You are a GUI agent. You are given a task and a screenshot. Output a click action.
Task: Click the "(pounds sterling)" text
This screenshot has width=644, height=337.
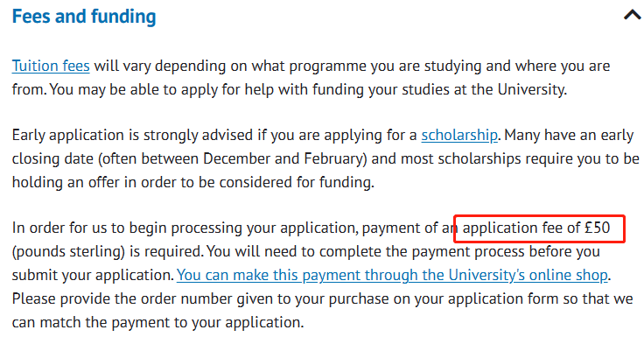click(68, 251)
